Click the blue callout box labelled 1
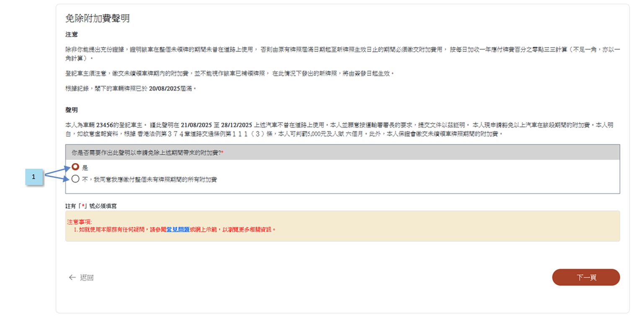The height and width of the screenshot is (323, 644). click(x=34, y=177)
